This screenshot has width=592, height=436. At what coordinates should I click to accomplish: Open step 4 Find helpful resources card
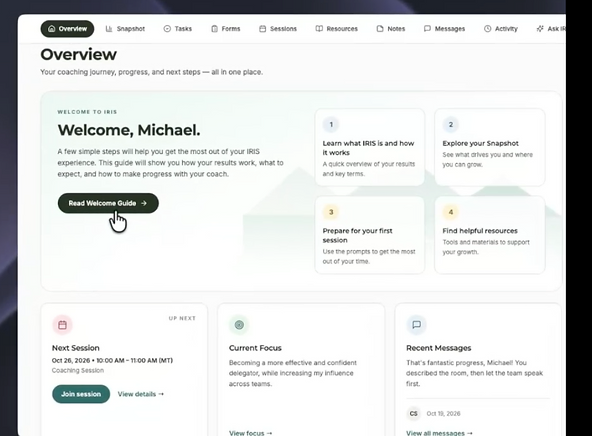click(x=490, y=235)
